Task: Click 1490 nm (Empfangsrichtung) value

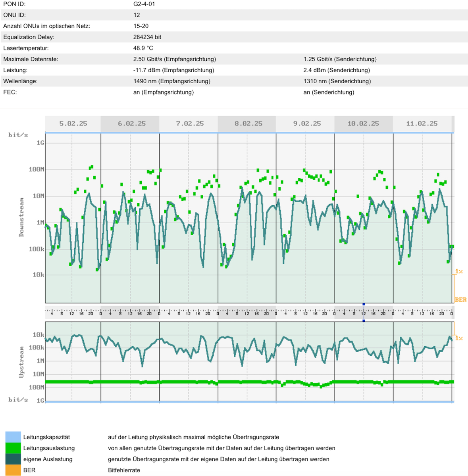Action: click(172, 81)
